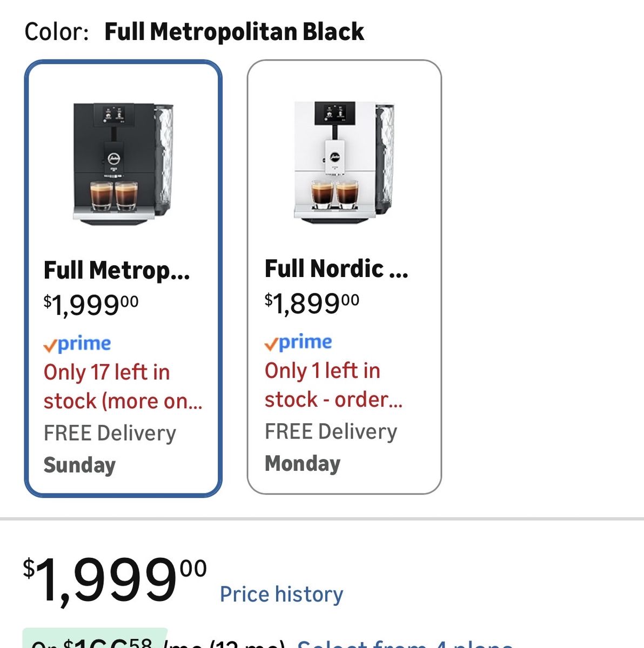
Task: Click the 'Monday' delivery day text
Action: click(x=303, y=463)
